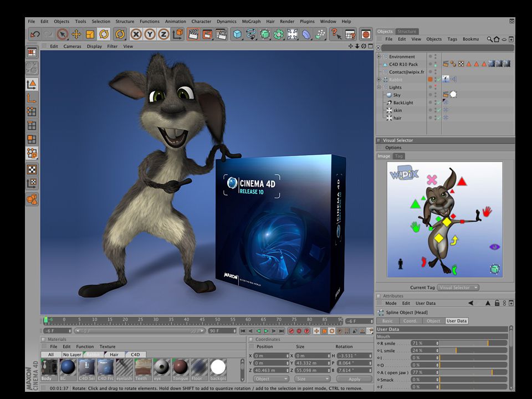The image size is (532, 399).
Task: Add a Cube primitive object
Action: [237, 34]
